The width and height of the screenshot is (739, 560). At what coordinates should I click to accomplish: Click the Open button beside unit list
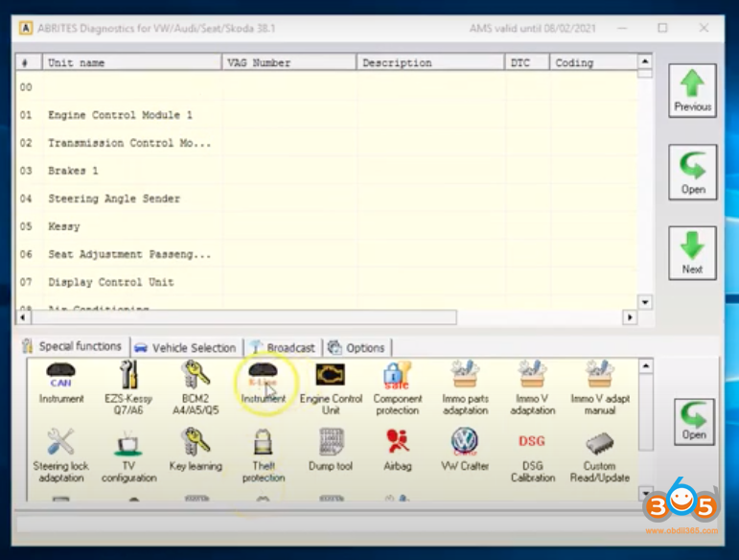pyautogui.click(x=692, y=172)
